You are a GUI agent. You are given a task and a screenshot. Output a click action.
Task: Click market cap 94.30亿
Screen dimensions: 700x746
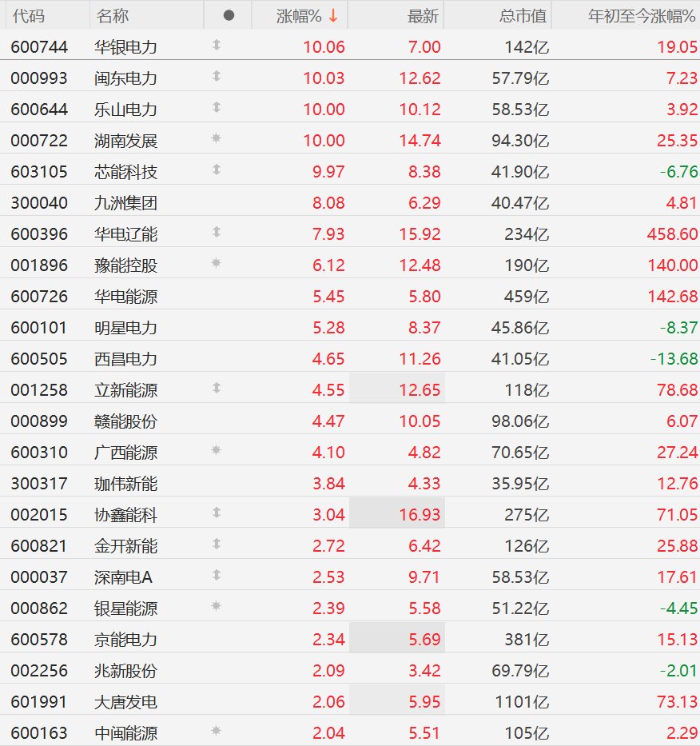pos(520,141)
